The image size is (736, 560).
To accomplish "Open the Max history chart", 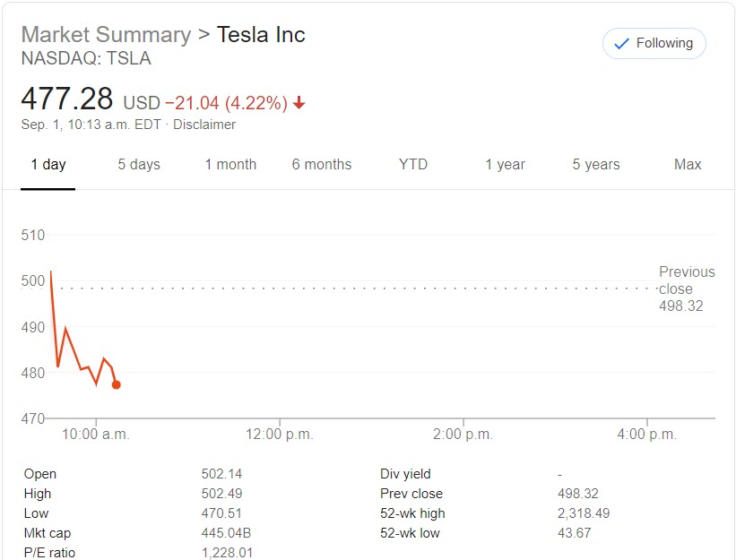I will click(x=687, y=165).
